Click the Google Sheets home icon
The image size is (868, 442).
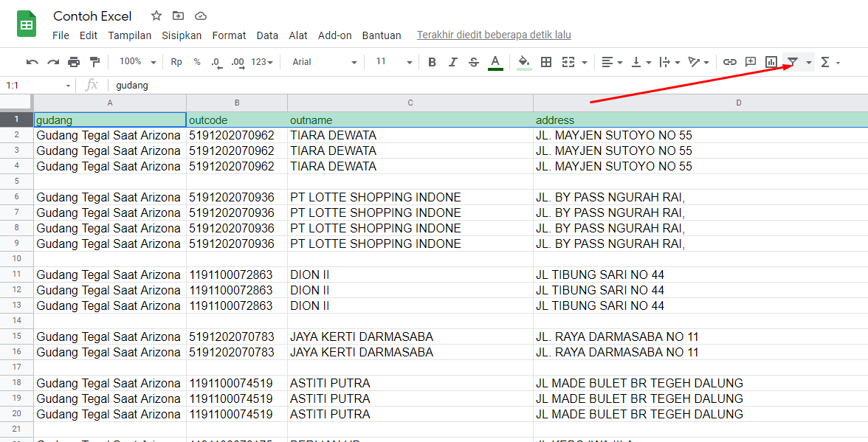click(26, 24)
